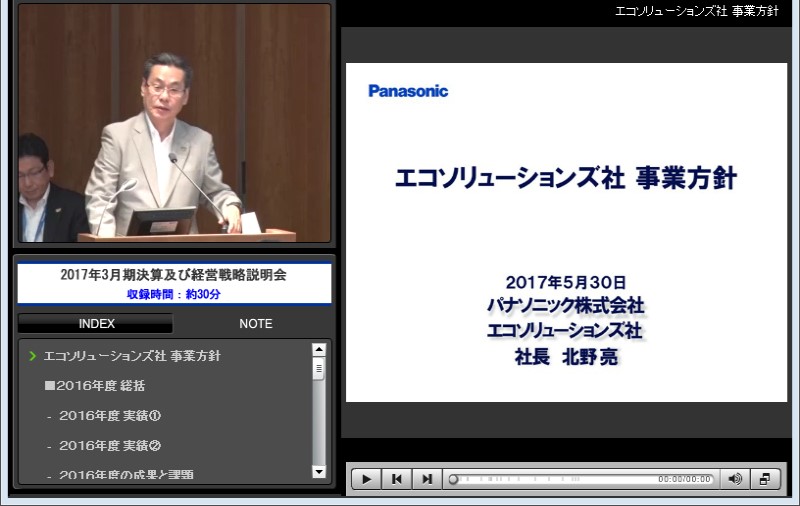
Task: Skip to the next slide chapter
Action: click(427, 479)
